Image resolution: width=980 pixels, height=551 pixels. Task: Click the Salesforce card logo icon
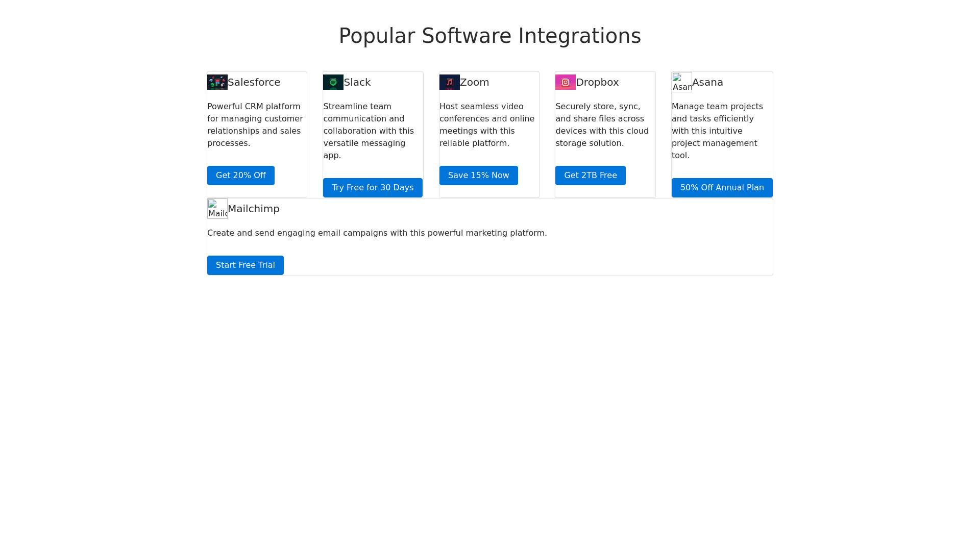click(217, 82)
